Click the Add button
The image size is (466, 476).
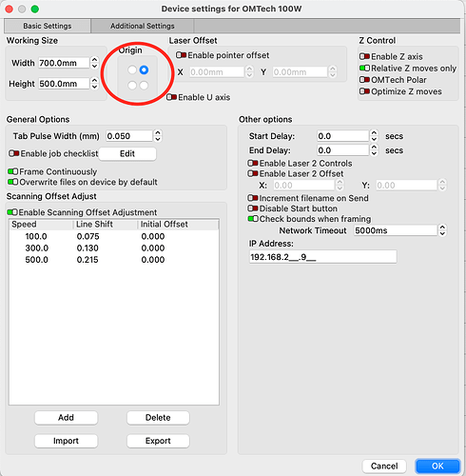[66, 418]
